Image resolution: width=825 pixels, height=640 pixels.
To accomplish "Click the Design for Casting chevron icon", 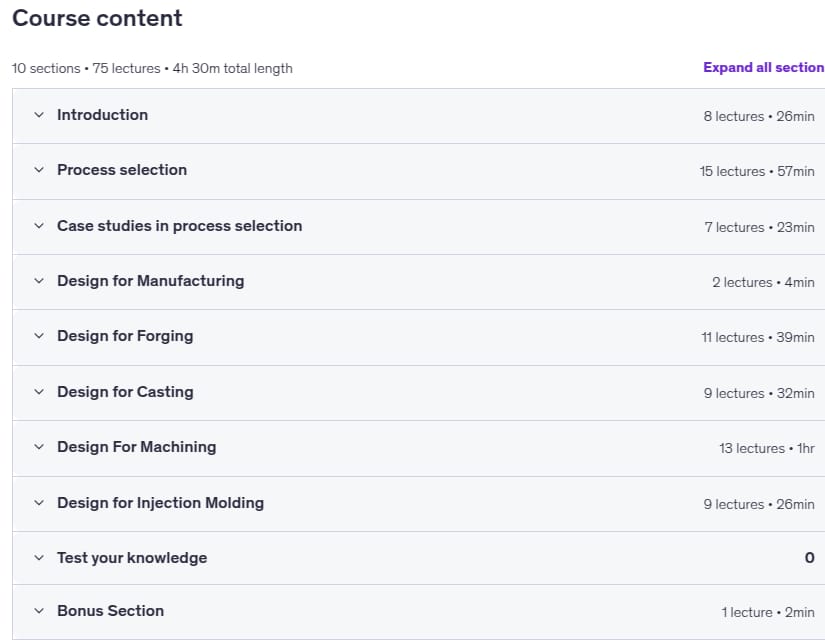I will pyautogui.click(x=39, y=392).
